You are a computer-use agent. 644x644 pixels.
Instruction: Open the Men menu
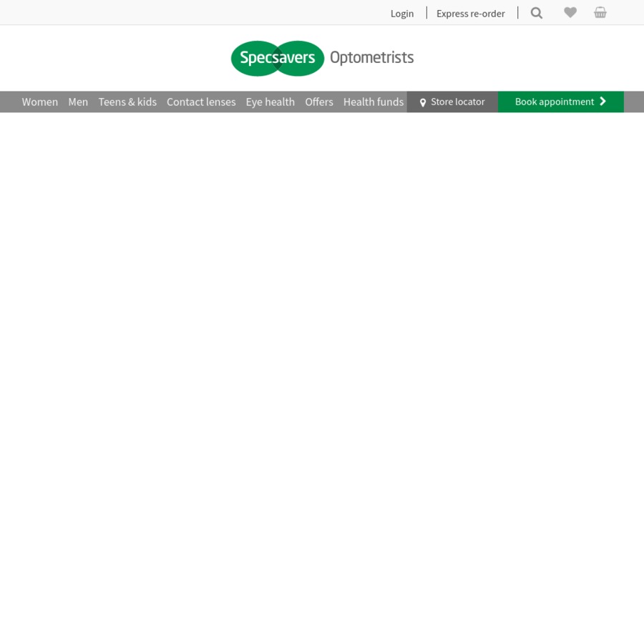[x=78, y=102]
